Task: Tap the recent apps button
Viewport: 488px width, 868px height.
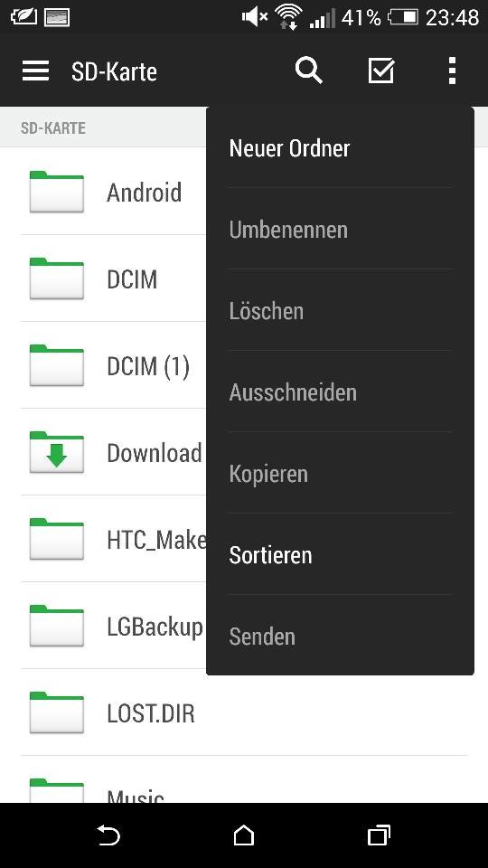Action: 379,835
